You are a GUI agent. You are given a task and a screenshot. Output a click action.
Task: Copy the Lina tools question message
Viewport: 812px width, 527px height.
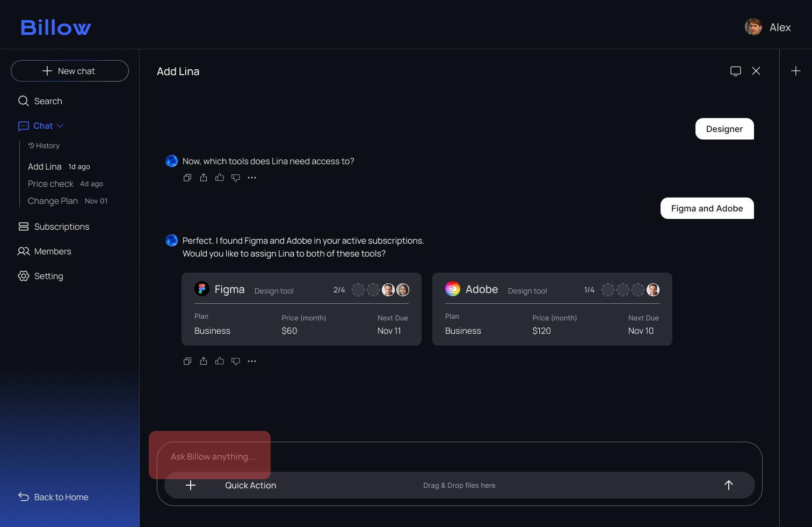187,178
